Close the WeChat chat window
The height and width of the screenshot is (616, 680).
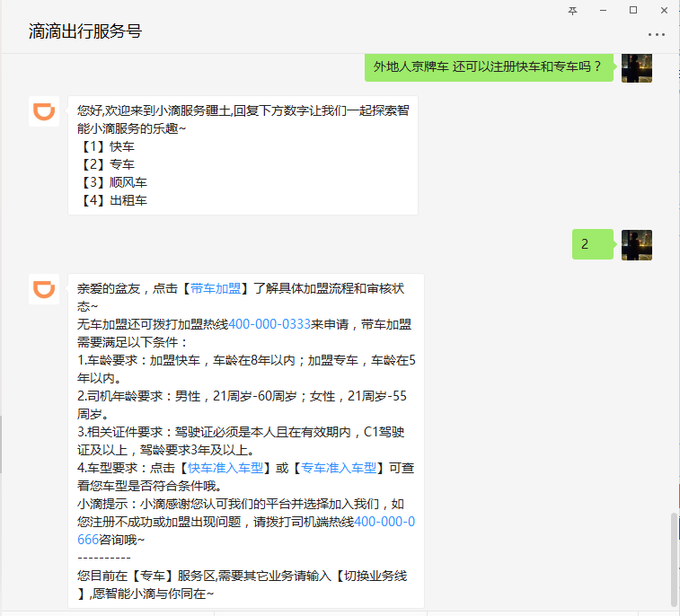tap(664, 11)
